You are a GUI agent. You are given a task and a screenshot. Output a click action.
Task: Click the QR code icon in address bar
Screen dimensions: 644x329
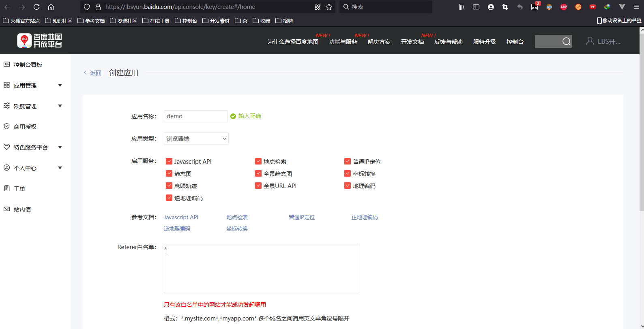(318, 7)
